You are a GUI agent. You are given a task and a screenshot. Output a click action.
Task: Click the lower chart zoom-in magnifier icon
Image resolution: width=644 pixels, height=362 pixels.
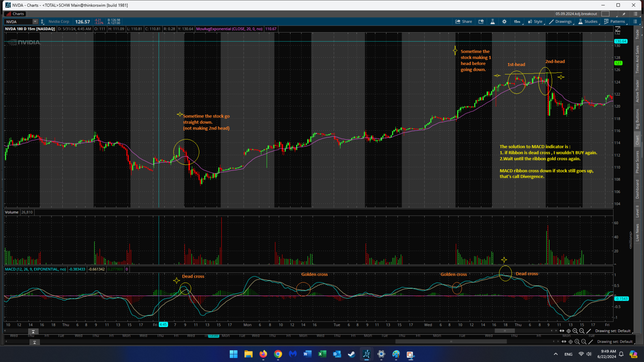(x=577, y=342)
